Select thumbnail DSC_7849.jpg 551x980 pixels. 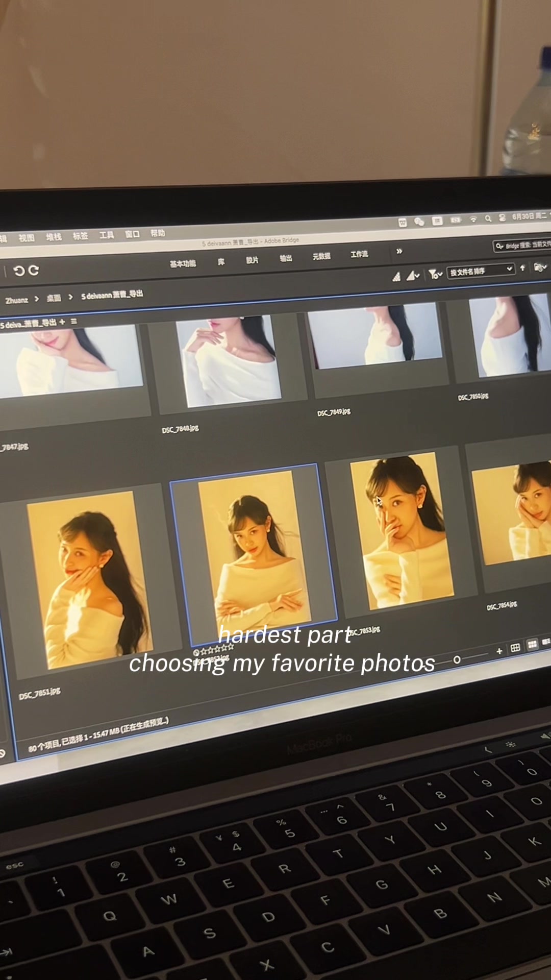[375, 335]
